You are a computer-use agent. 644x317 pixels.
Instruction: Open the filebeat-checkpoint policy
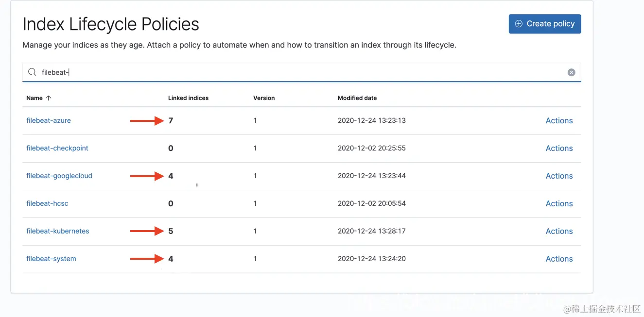click(x=57, y=149)
